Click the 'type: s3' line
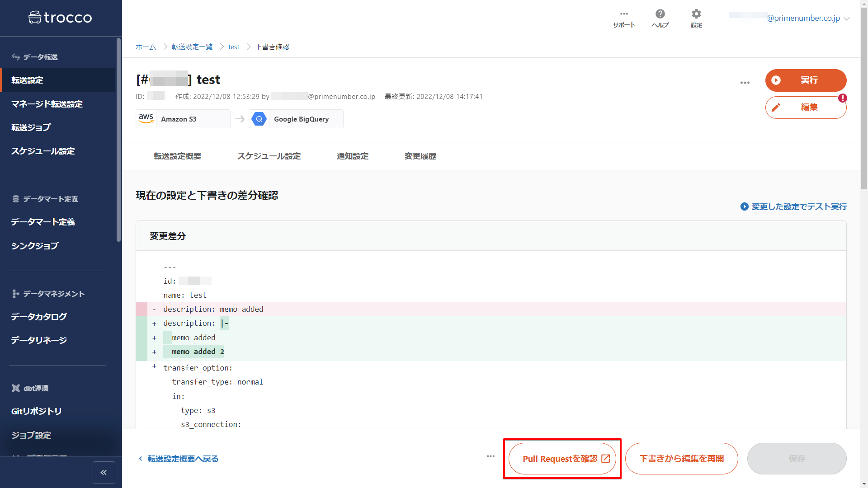The width and height of the screenshot is (868, 488). 198,410
